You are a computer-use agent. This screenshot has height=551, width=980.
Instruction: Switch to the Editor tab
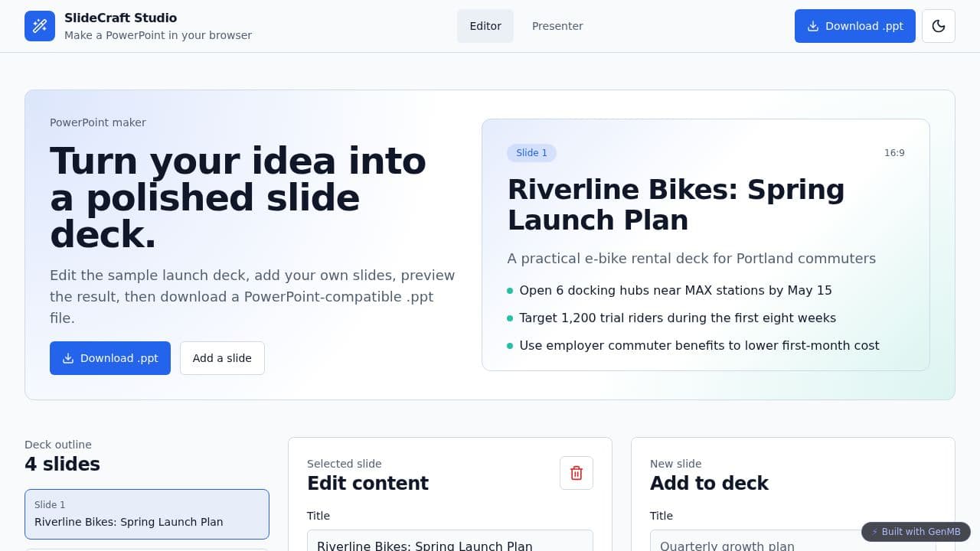485,26
